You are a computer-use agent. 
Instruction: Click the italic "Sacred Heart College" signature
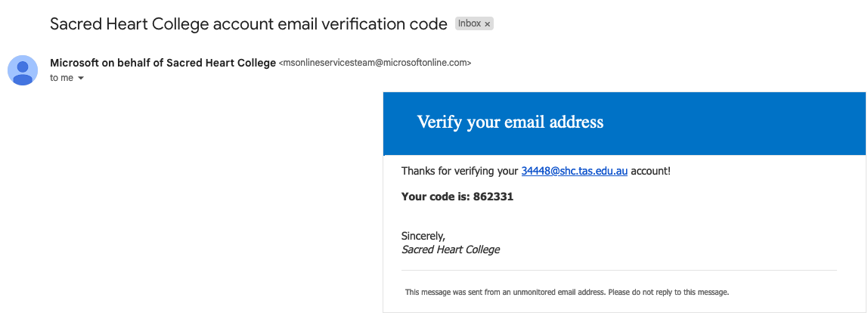pyautogui.click(x=451, y=249)
